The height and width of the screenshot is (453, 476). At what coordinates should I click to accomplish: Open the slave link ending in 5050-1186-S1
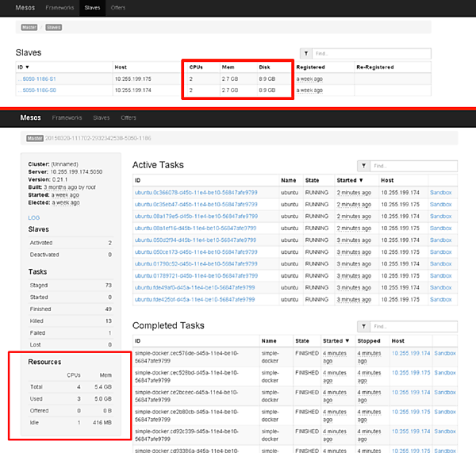click(36, 79)
